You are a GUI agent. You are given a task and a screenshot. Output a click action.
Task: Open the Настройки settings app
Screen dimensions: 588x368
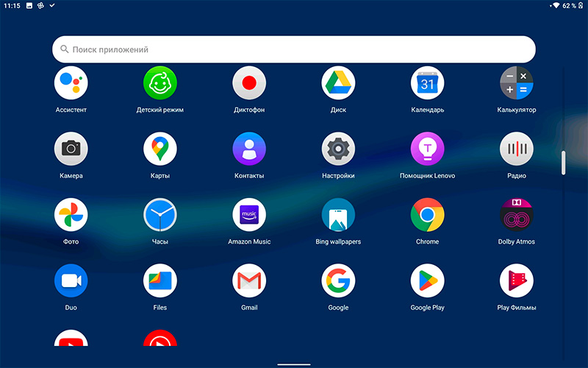point(338,149)
